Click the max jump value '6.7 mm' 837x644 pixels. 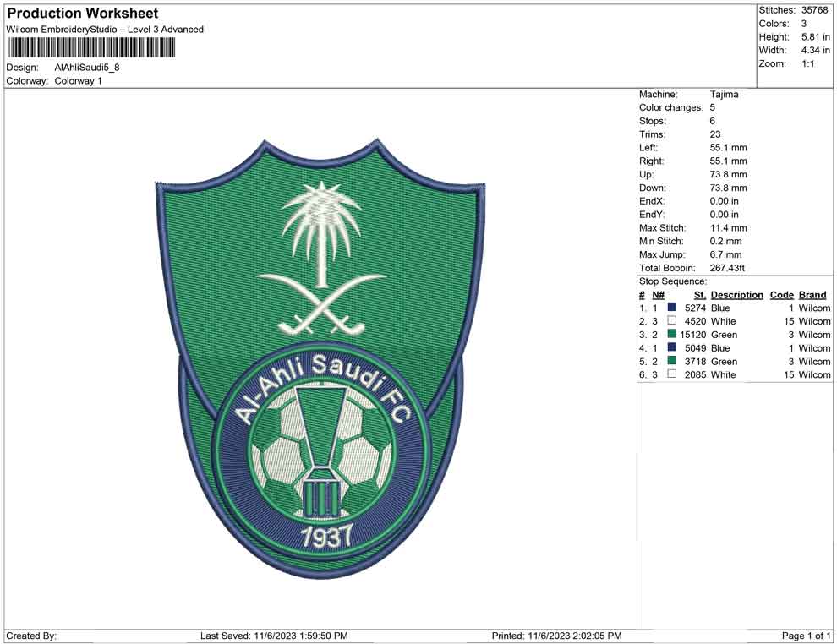coord(726,254)
